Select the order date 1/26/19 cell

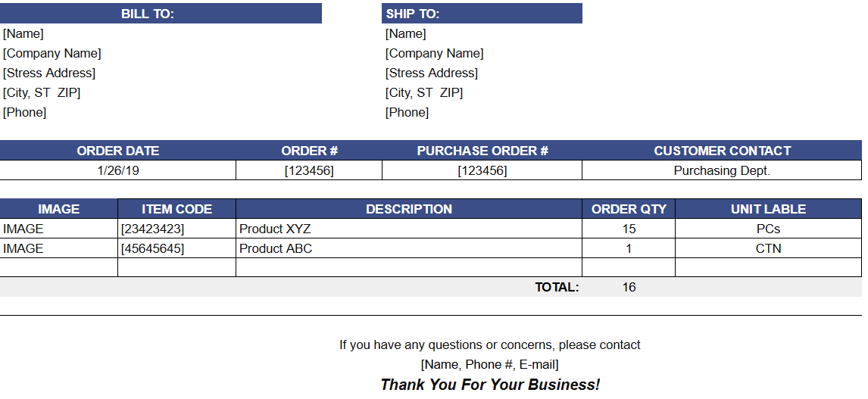(118, 170)
